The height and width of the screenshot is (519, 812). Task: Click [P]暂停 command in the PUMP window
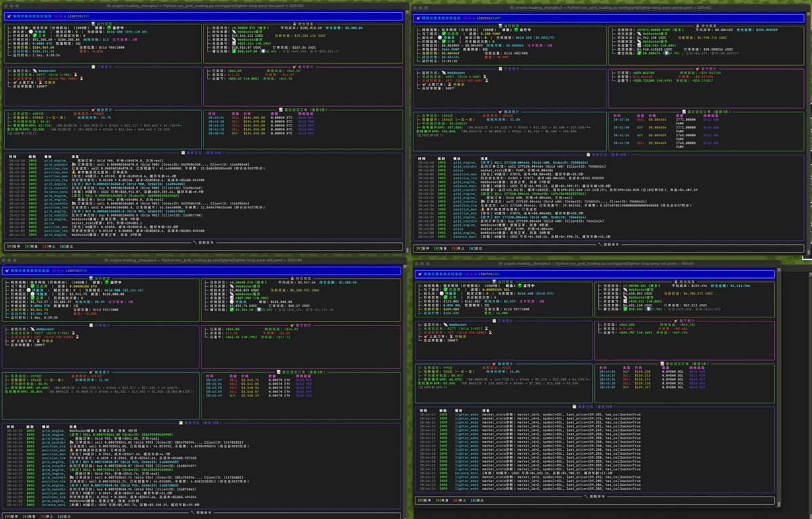click(x=423, y=248)
